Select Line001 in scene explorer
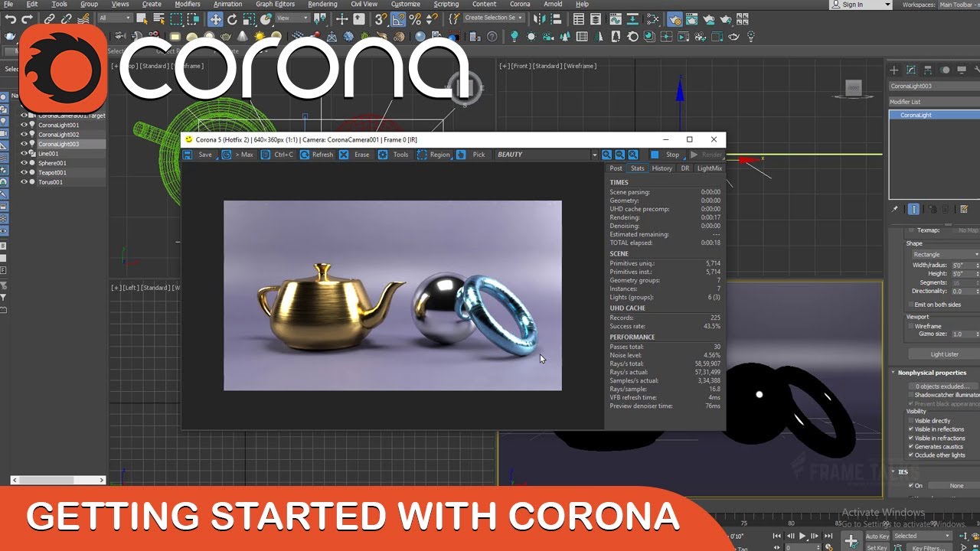Image resolution: width=980 pixels, height=551 pixels. click(48, 154)
